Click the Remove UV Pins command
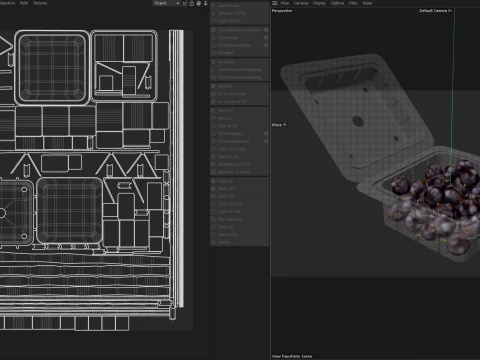This screenshot has width=480, height=360. [x=239, y=13]
